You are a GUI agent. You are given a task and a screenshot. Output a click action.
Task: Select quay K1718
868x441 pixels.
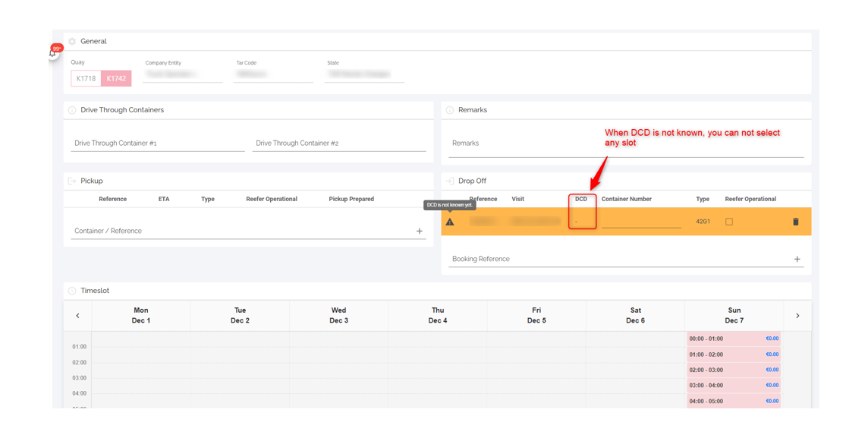[x=86, y=78]
